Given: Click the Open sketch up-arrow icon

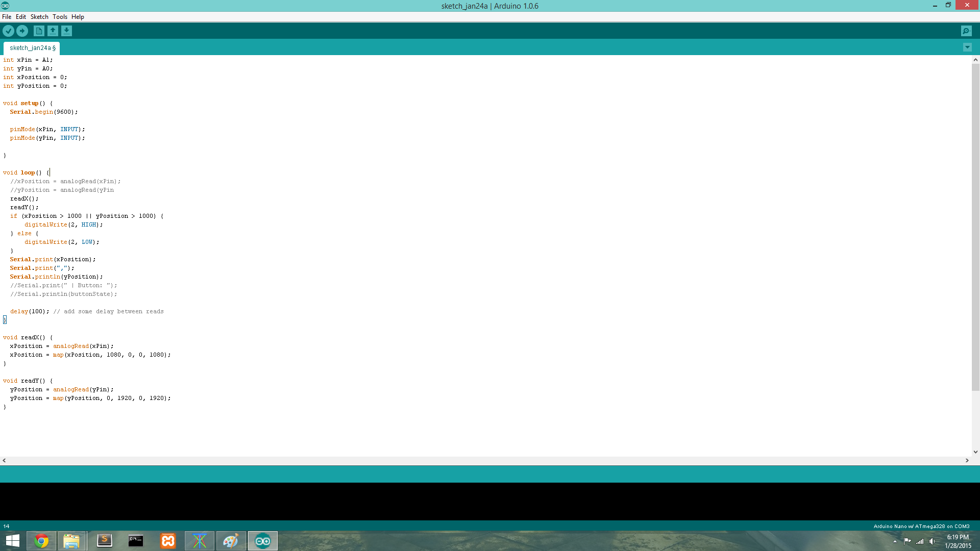Looking at the screenshot, I should 53,31.
